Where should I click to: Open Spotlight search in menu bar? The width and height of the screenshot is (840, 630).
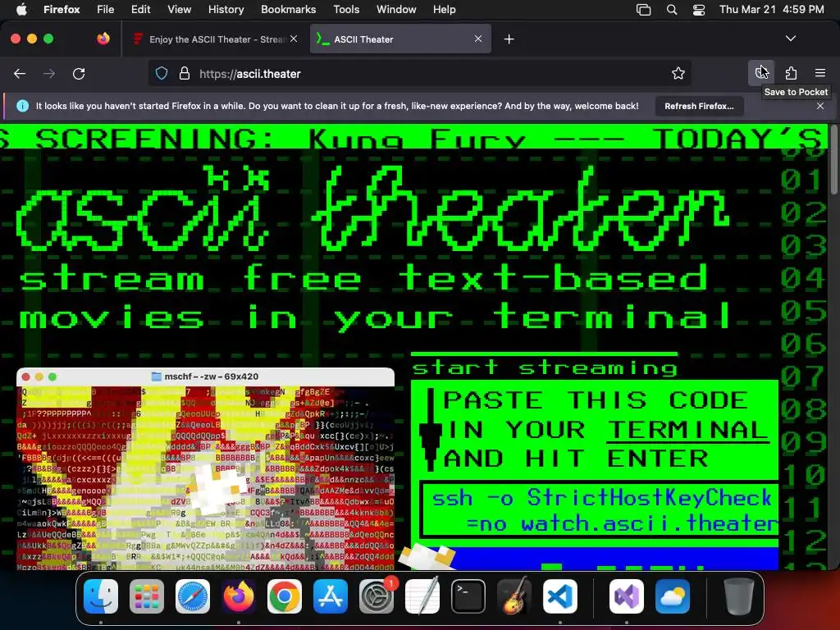coord(672,10)
